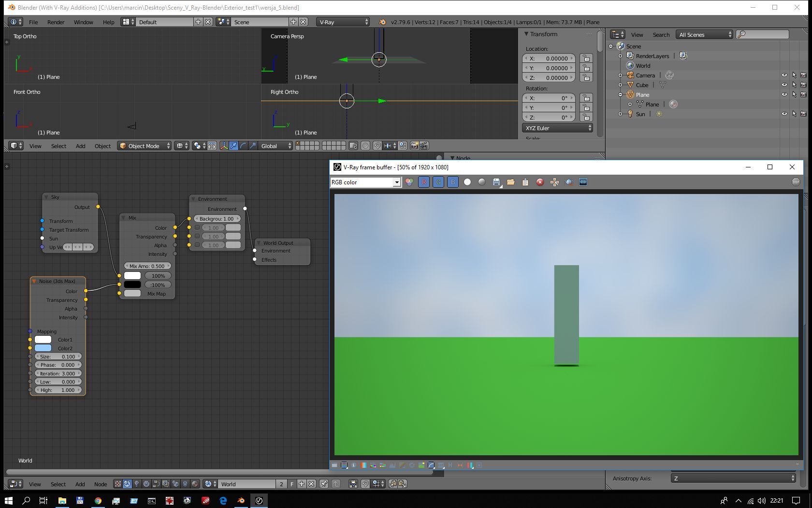Toggle the red channel in V-Ray frame buffer
Screen dimensions: 812x508
[x=423, y=182]
